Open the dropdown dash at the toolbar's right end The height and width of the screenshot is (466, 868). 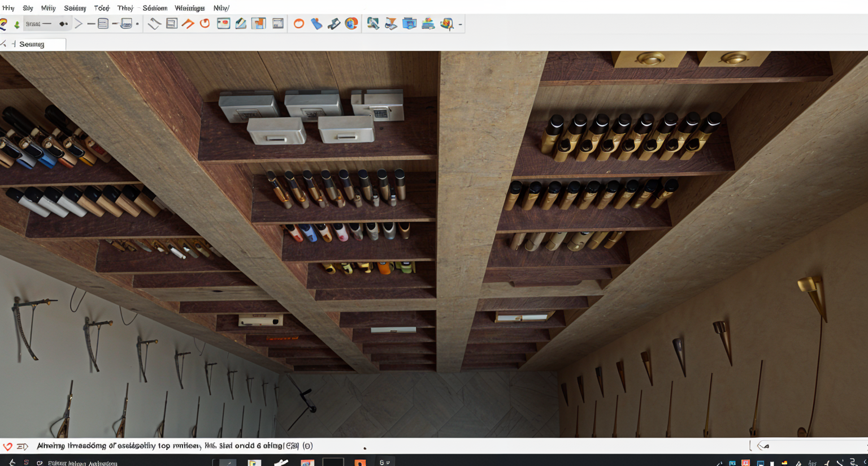[x=461, y=24]
